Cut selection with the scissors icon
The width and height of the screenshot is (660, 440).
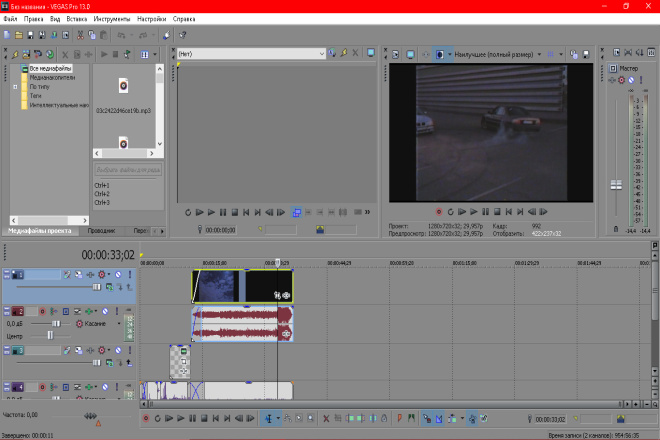[80, 35]
